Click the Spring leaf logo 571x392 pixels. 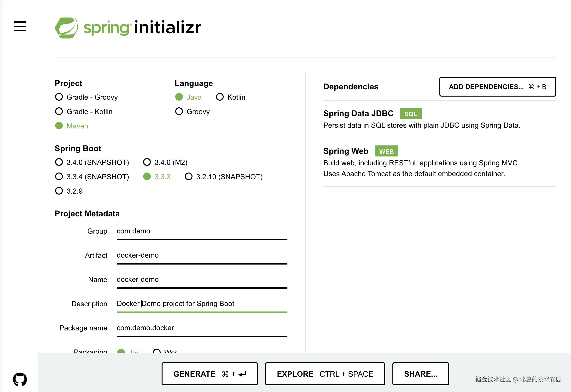(67, 28)
